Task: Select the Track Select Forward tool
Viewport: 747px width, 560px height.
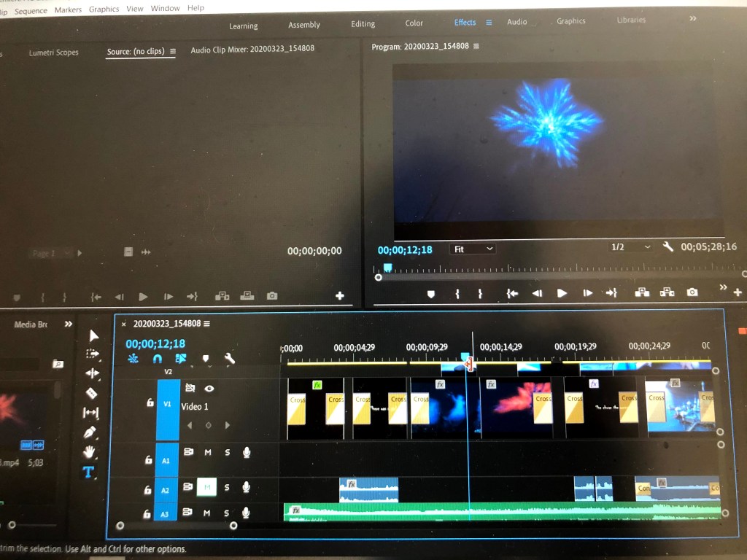Action: [92, 354]
